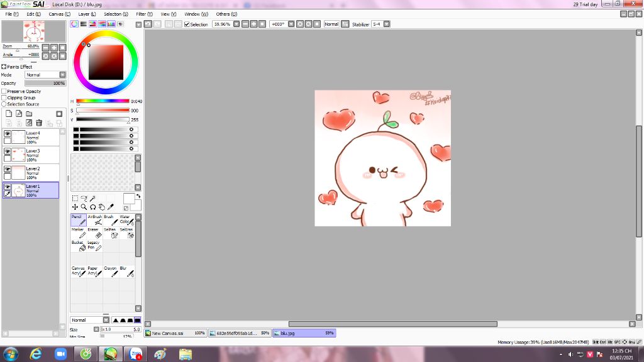644x362 pixels.
Task: Select the zoom magnifier tool
Action: click(x=84, y=207)
